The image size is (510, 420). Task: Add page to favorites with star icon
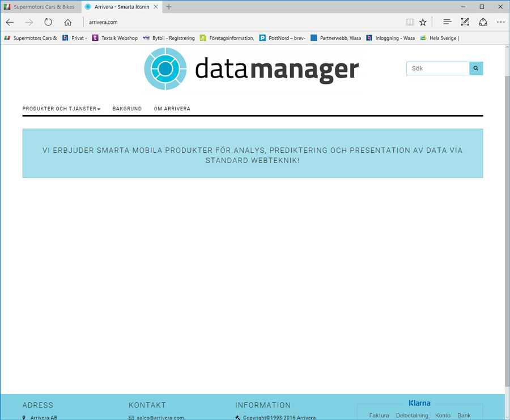click(423, 22)
